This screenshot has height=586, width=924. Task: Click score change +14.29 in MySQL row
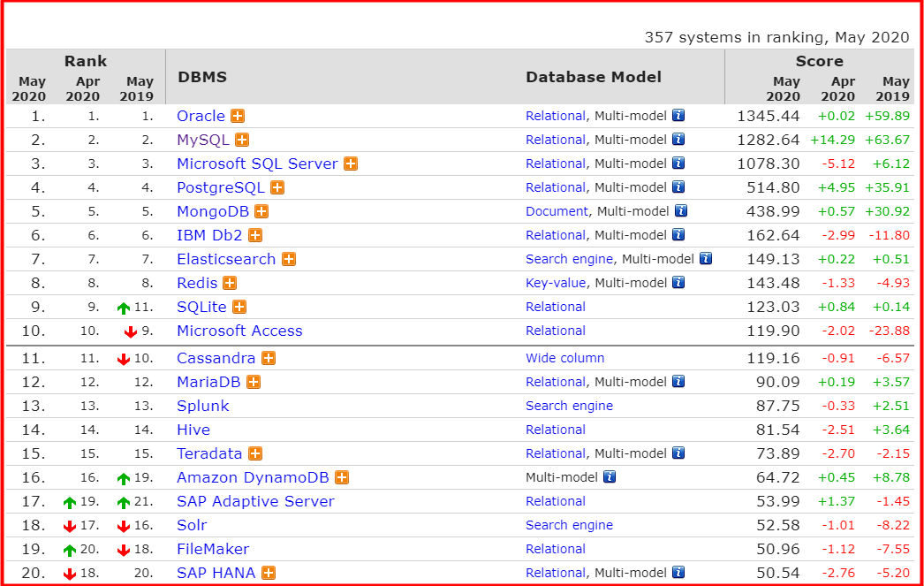(x=833, y=141)
